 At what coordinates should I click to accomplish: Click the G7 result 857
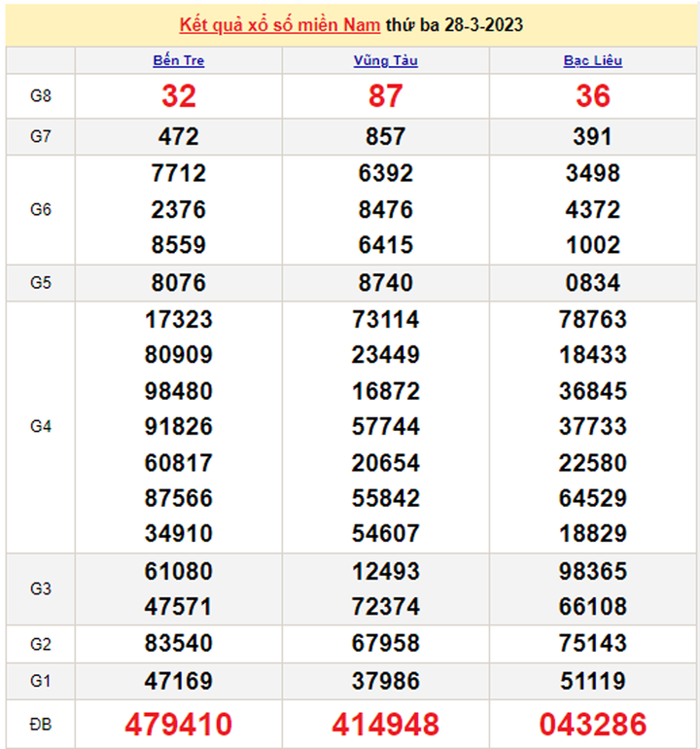pyautogui.click(x=386, y=137)
